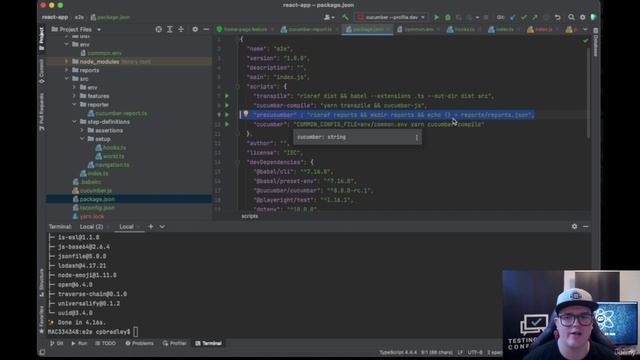Click the Git update project arrow icon
The image size is (640, 360).
coord(513,17)
